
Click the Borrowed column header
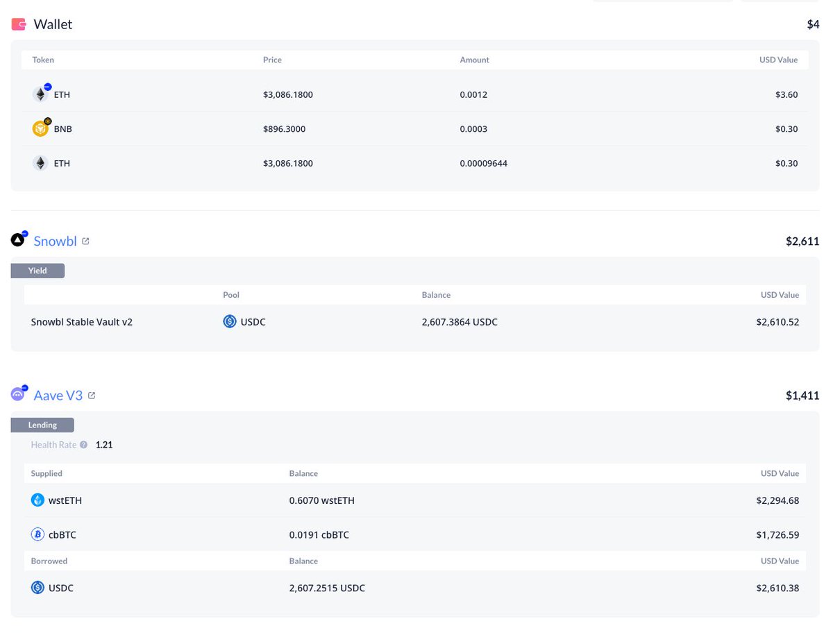point(49,561)
